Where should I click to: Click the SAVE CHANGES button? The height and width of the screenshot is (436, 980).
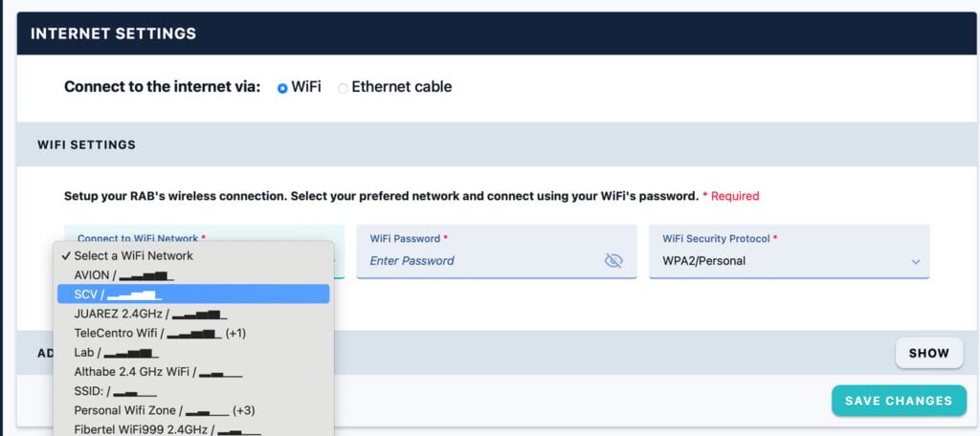tap(899, 401)
